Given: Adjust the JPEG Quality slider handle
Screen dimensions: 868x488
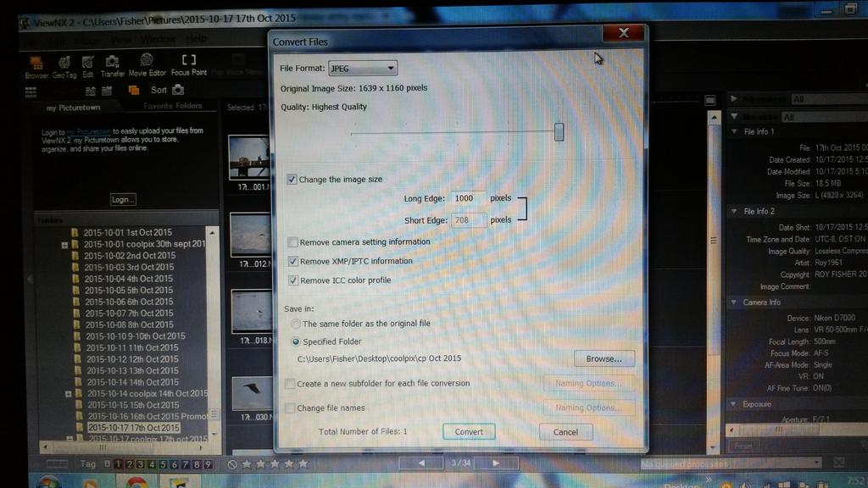Looking at the screenshot, I should (x=559, y=132).
